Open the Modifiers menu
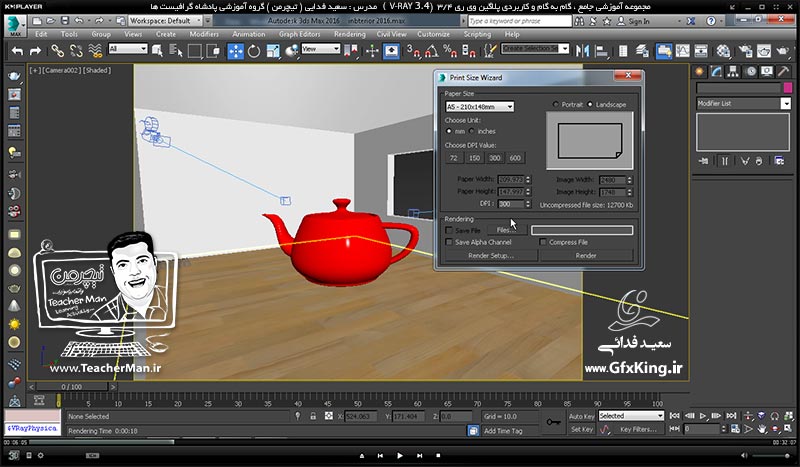The width and height of the screenshot is (800, 467). pyautogui.click(x=204, y=34)
